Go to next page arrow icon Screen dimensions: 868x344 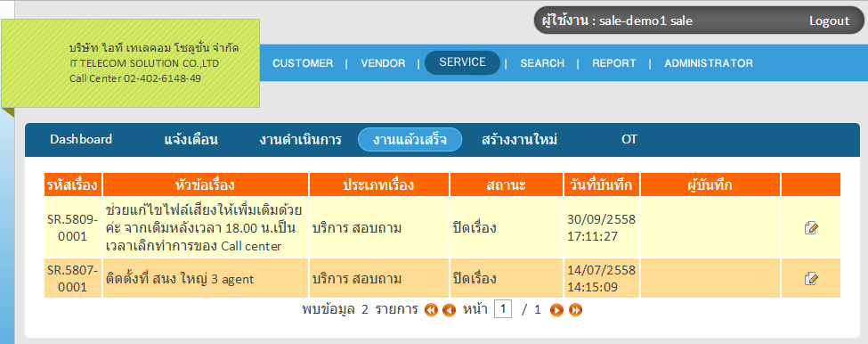[556, 310]
